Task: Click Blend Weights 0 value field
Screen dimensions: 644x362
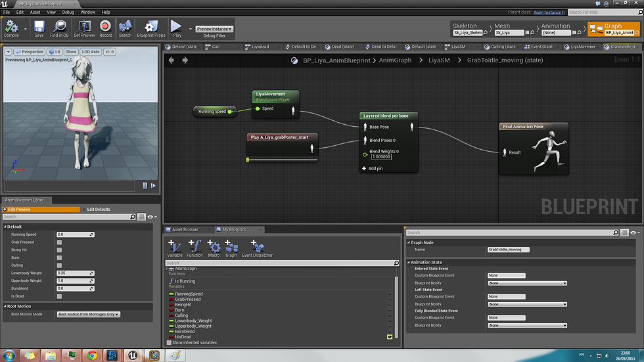Action: tap(382, 157)
